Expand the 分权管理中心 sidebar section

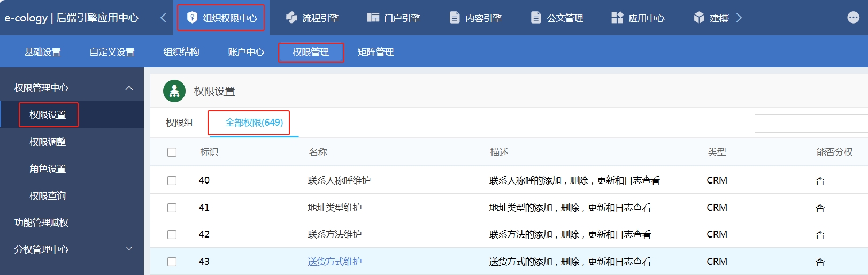[x=129, y=249]
